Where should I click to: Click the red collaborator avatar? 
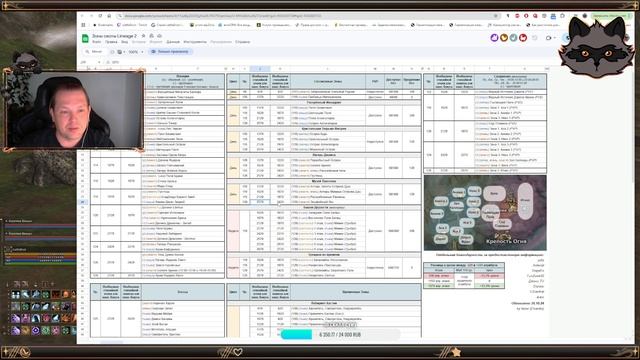coord(522,38)
